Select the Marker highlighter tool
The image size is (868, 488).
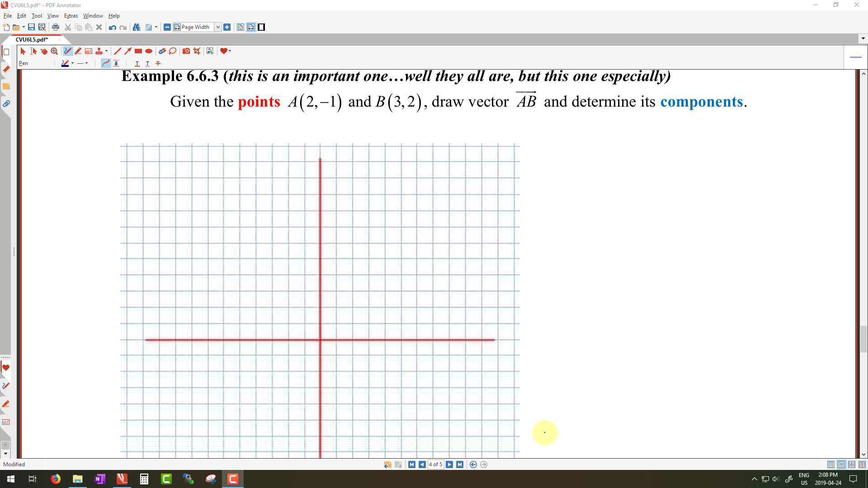[x=78, y=51]
